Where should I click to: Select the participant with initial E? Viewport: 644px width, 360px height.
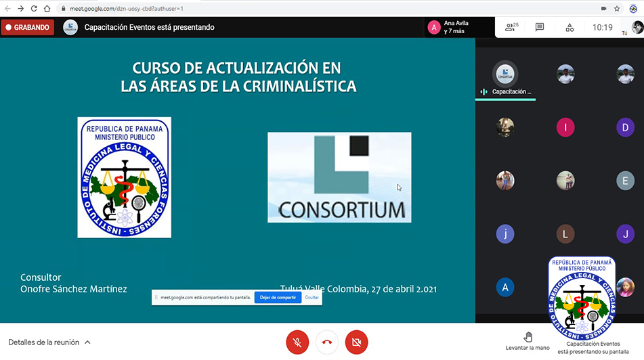tap(625, 181)
